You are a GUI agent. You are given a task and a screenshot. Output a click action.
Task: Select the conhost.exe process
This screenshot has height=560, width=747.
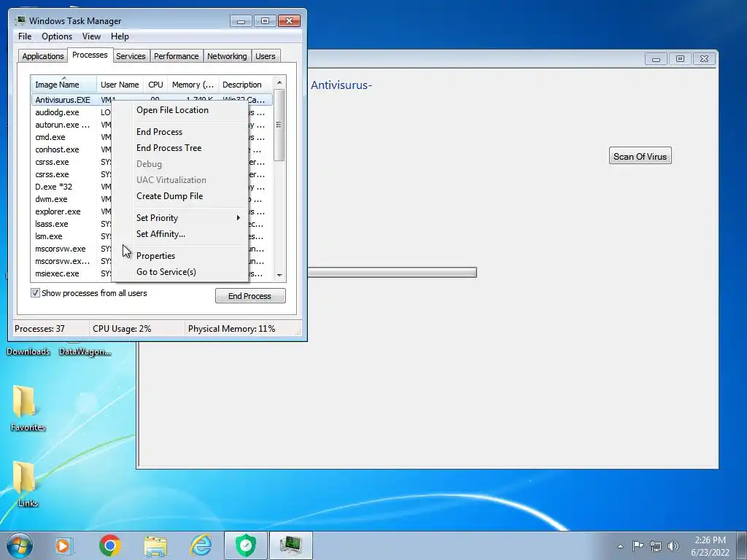tap(57, 149)
